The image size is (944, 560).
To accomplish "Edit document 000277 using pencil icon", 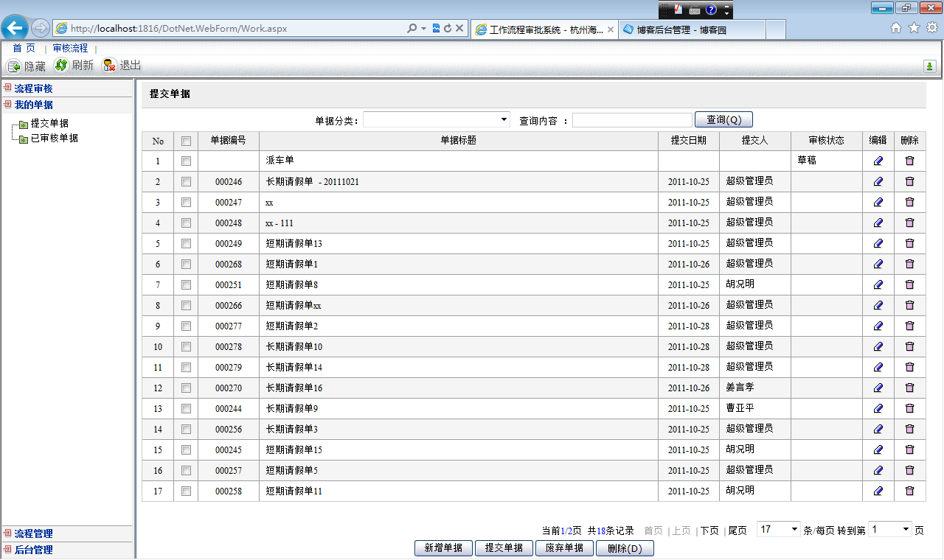I will pyautogui.click(x=878, y=326).
